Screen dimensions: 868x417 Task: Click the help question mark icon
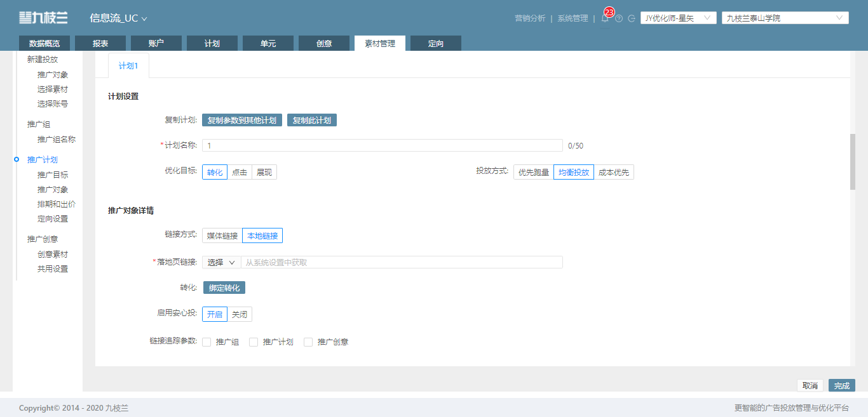pyautogui.click(x=619, y=18)
